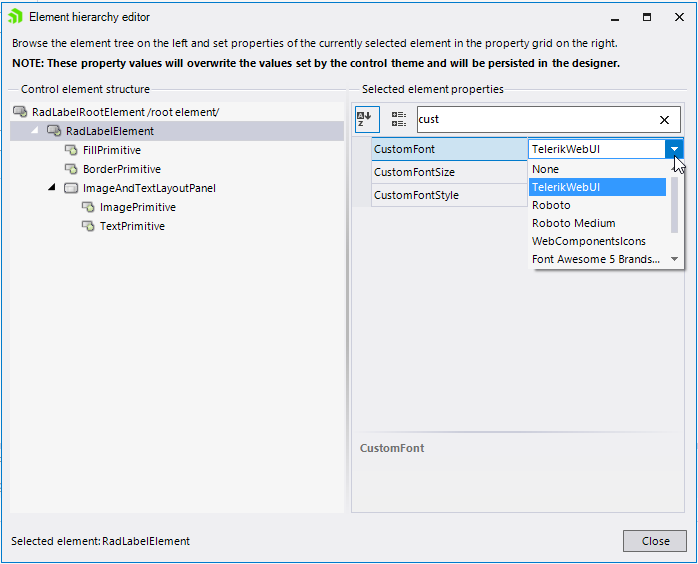The height and width of the screenshot is (564, 698).
Task: Click the BorderPrimitive element icon
Action: pos(71,169)
